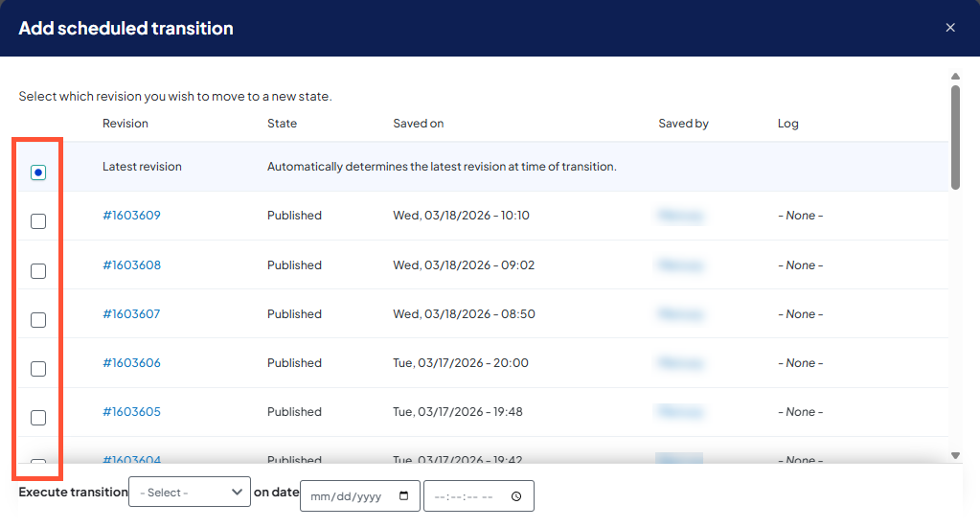Click the Saved on column header
The width and height of the screenshot is (980, 528).
(x=418, y=123)
